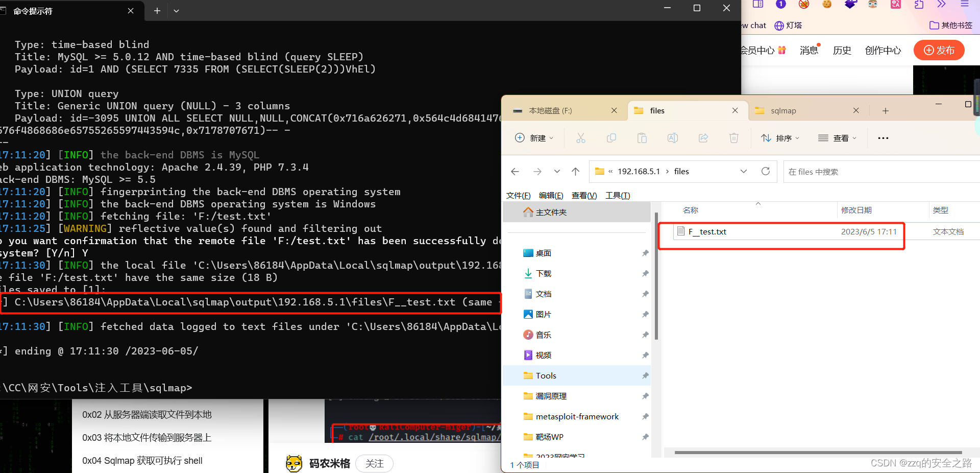The height and width of the screenshot is (473, 980).
Task: Click the Cut icon in Explorer toolbar
Action: 581,138
